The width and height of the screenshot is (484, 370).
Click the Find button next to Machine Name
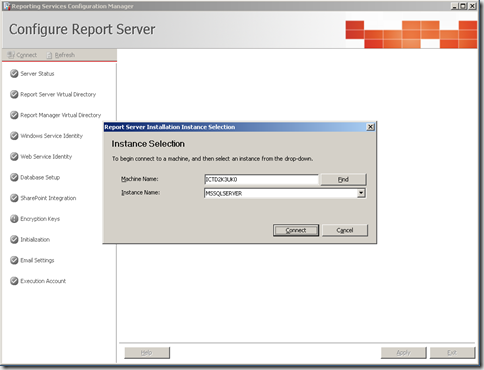tap(343, 179)
